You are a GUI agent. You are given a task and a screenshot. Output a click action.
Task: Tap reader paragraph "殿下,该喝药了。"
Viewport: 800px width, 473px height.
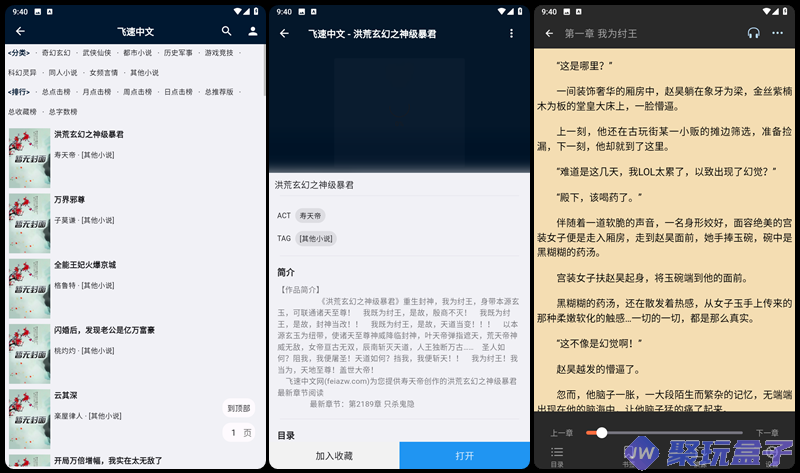point(599,197)
